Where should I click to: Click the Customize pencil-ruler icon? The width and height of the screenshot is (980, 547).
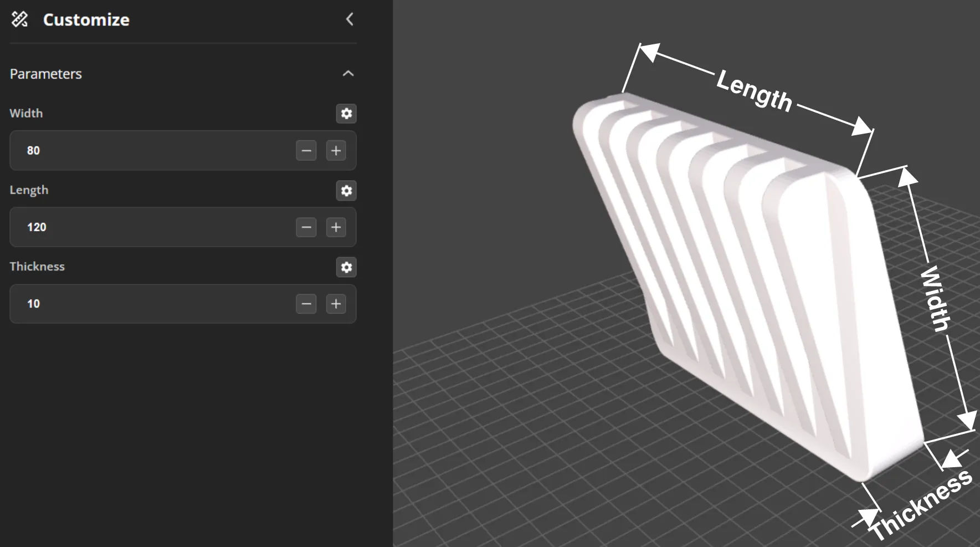(19, 19)
